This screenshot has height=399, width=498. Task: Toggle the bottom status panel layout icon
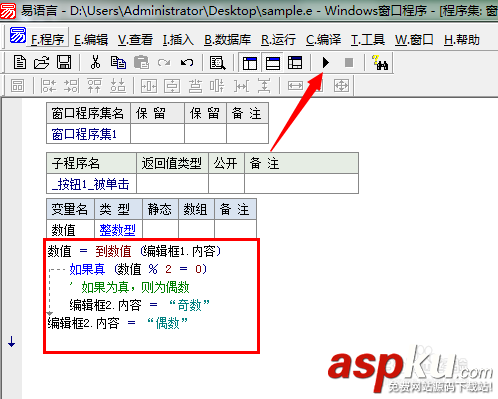pyautogui.click(x=273, y=63)
